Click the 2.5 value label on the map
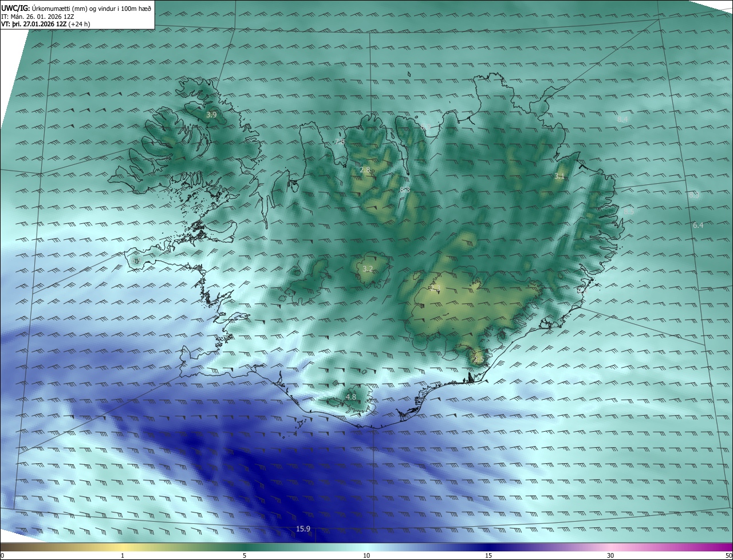 478,360
